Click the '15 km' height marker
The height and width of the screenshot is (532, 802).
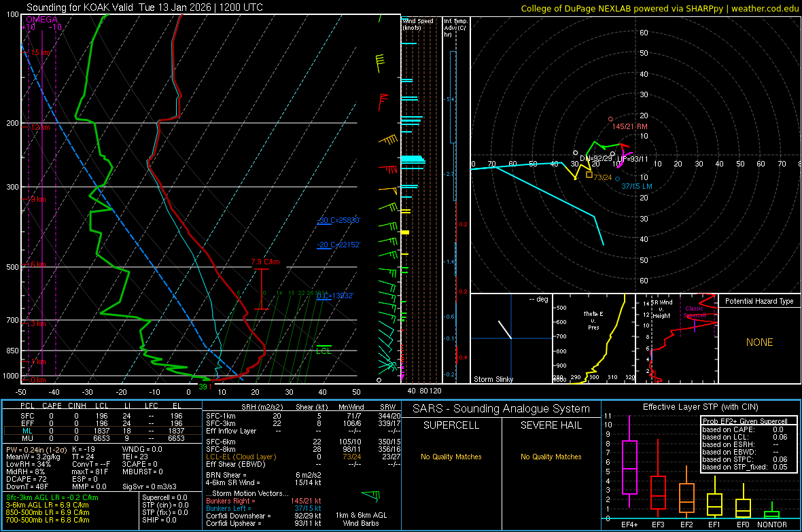coord(41,52)
